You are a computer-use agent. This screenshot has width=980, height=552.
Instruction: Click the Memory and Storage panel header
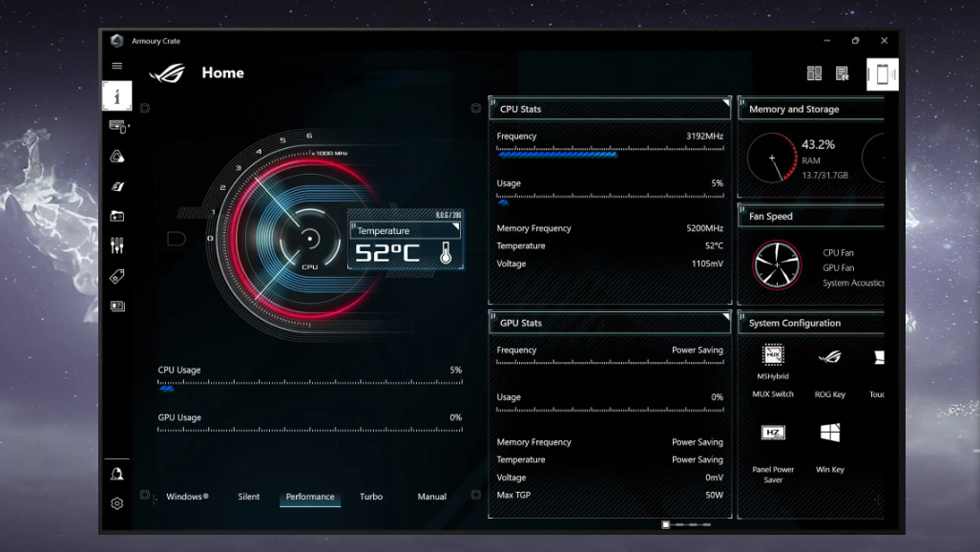[x=811, y=109]
